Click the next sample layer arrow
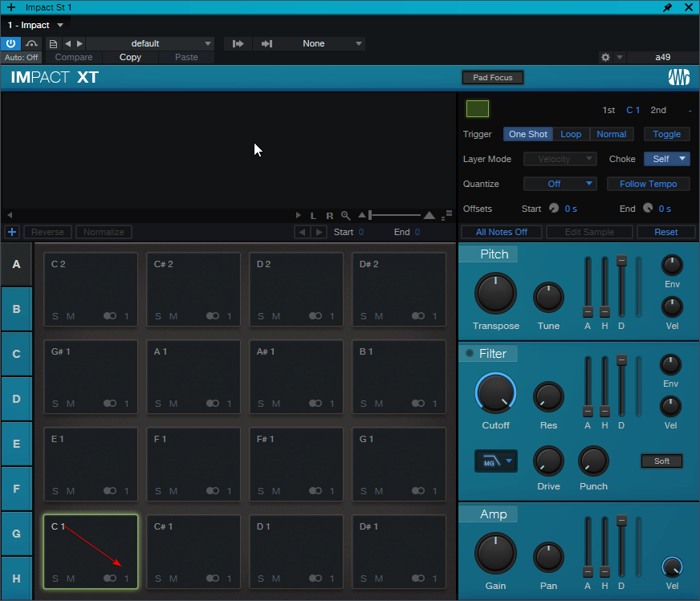The image size is (700, 601). pyautogui.click(x=319, y=232)
